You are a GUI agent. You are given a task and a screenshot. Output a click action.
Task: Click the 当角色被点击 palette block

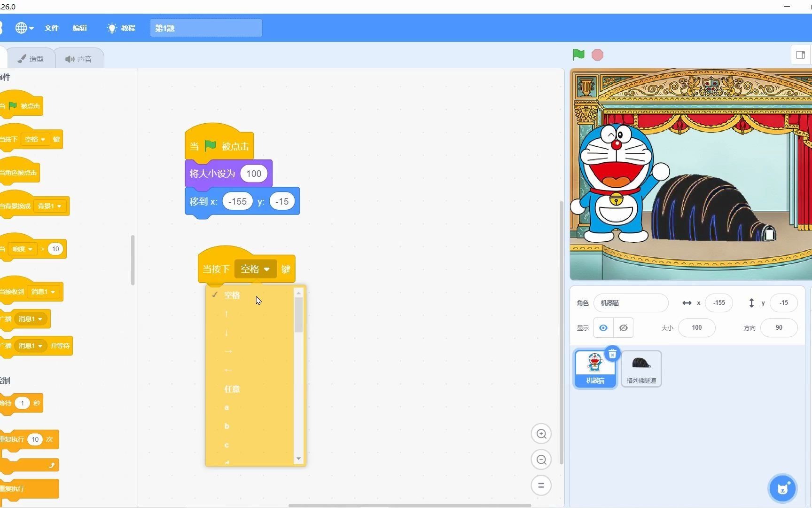pyautogui.click(x=19, y=171)
